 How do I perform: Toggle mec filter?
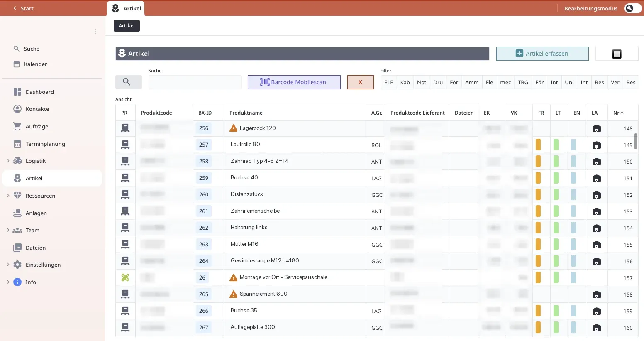pos(505,82)
